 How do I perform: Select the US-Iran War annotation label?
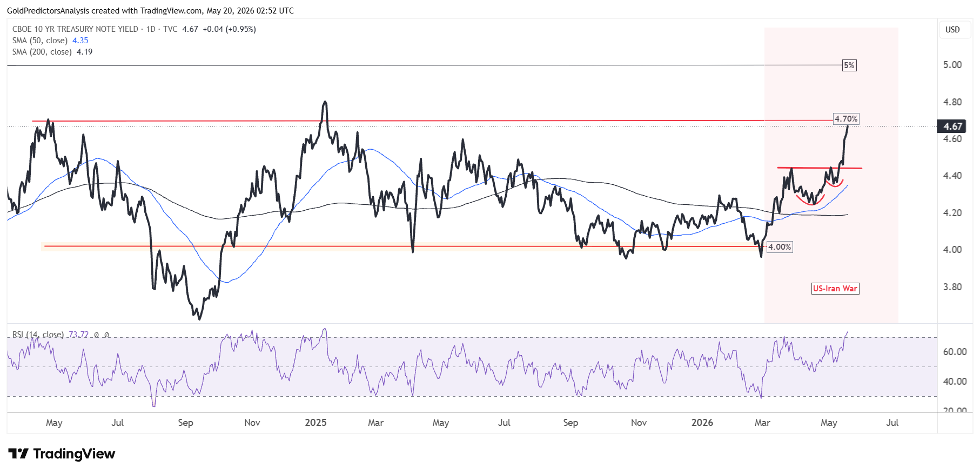835,289
